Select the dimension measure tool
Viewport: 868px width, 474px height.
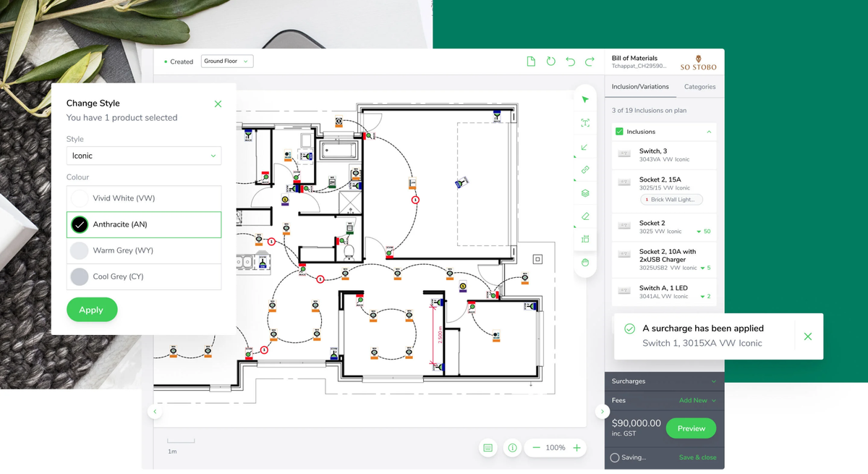pyautogui.click(x=585, y=239)
